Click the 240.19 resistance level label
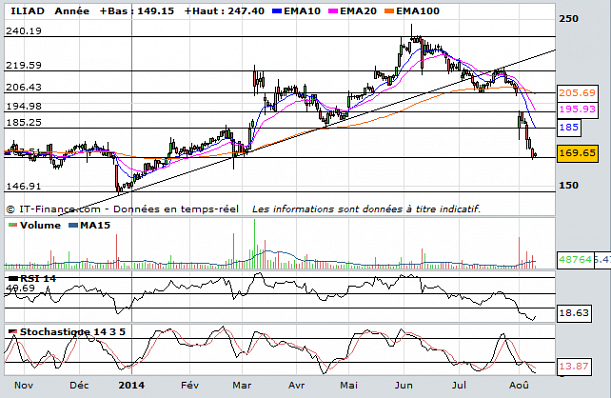611x398 pixels. point(24,31)
